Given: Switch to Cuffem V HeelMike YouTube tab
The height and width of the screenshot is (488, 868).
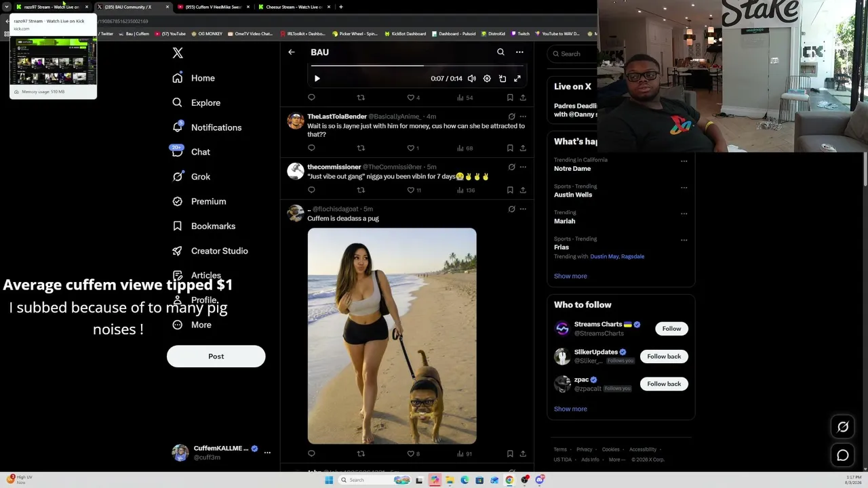Looking at the screenshot, I should pos(213,7).
